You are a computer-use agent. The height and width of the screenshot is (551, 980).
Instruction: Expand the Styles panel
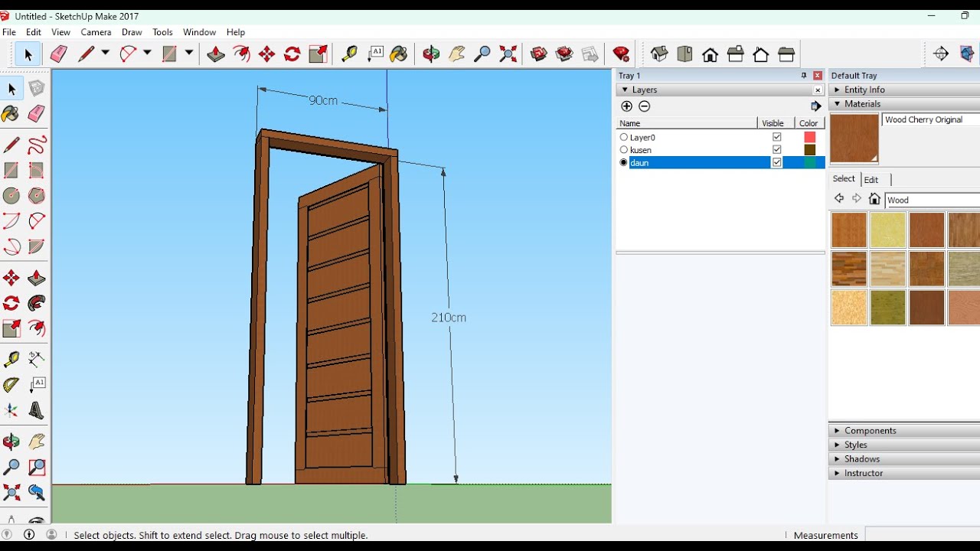click(x=904, y=445)
